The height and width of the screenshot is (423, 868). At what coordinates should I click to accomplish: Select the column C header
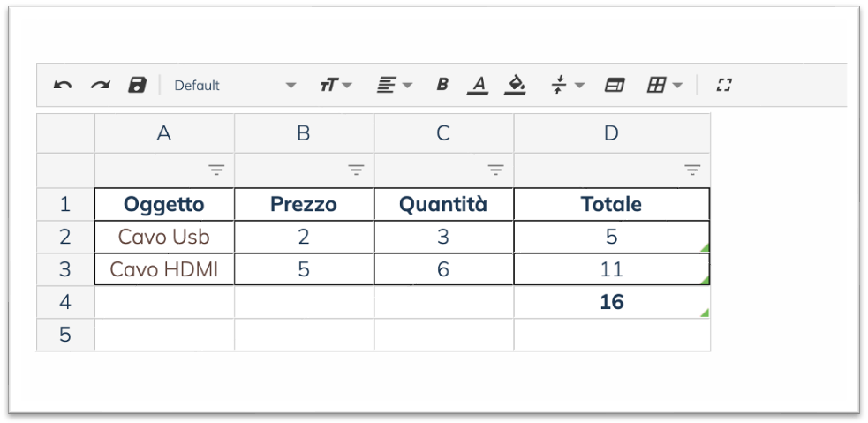(x=443, y=133)
